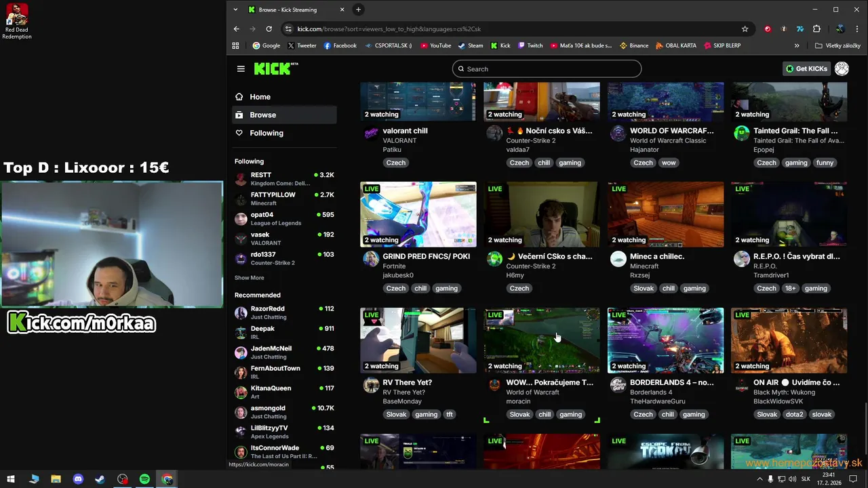Open the Home sidebar item
The height and width of the screenshot is (488, 868).
pos(284,97)
